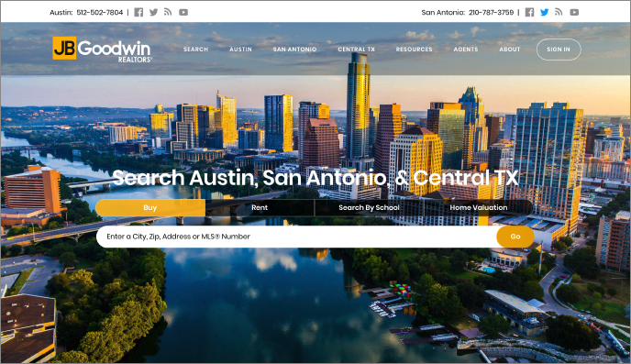Open the Austin YouTube icon

click(183, 13)
